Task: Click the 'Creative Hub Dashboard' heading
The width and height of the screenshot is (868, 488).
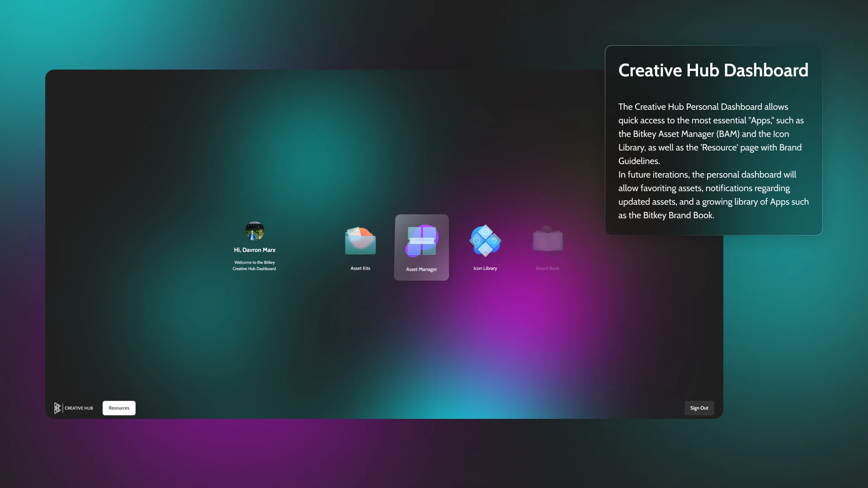Action: click(x=713, y=70)
